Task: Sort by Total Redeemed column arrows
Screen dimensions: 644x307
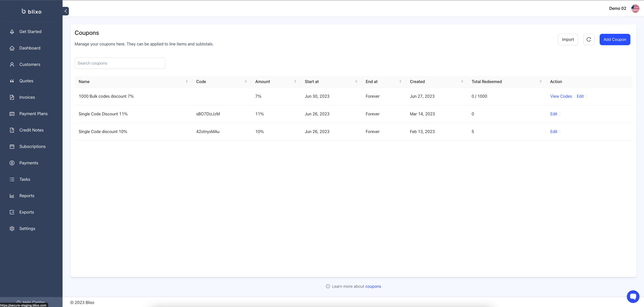Action: point(541,82)
